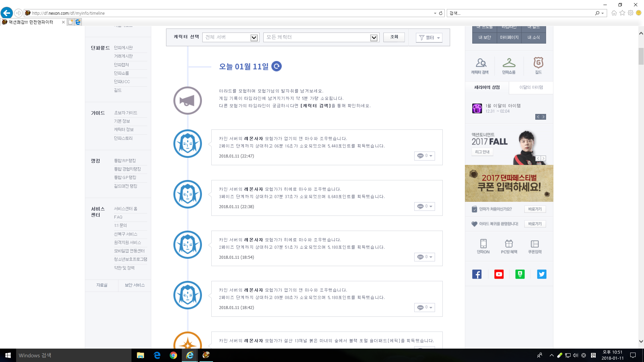Click the browser address bar refresh icon
644x362 pixels.
[x=441, y=13]
